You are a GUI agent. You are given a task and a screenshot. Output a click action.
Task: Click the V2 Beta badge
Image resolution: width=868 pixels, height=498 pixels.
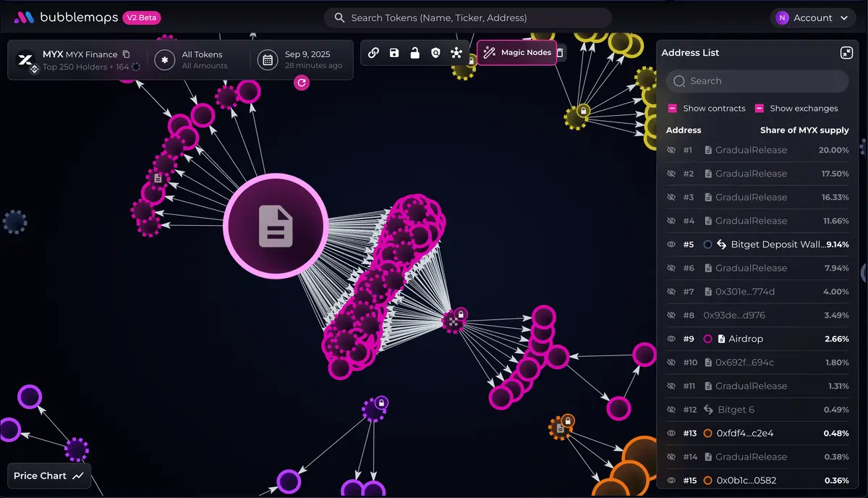point(142,17)
